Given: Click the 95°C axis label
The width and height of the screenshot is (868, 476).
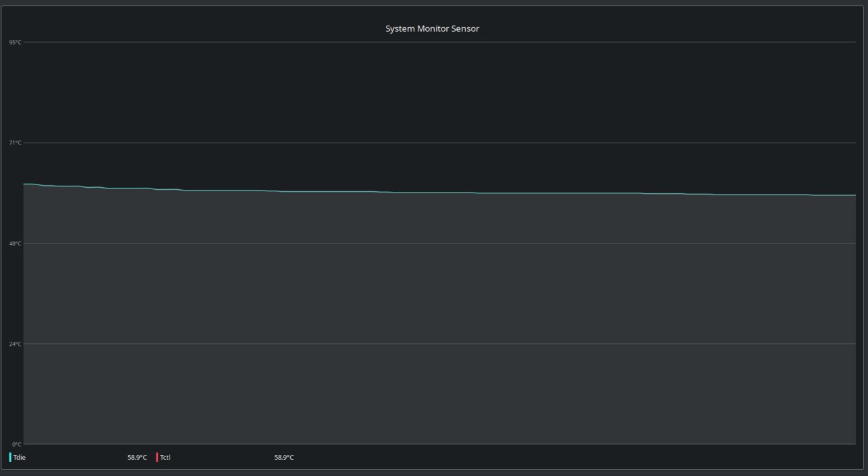Looking at the screenshot, I should pos(15,42).
